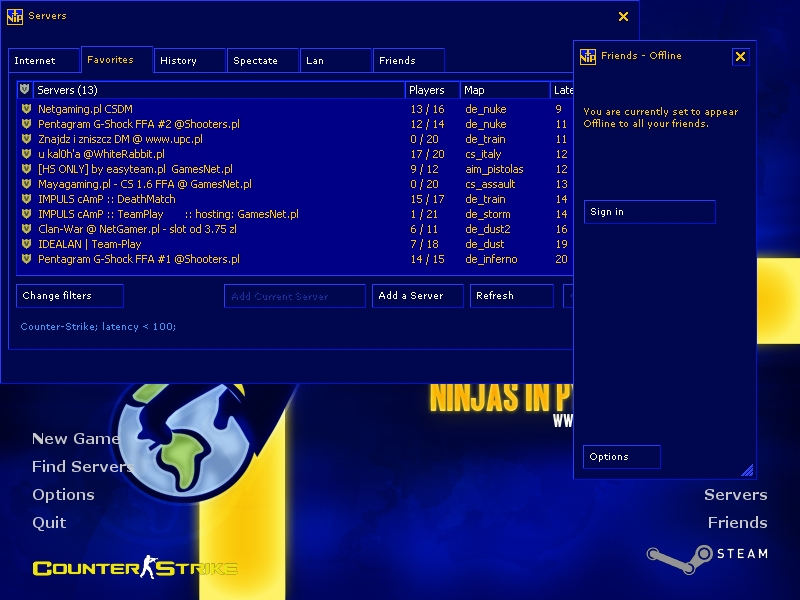
Task: Click the shield icon beside IMPULS cAmP :: TeamPlay
Action: click(x=27, y=214)
